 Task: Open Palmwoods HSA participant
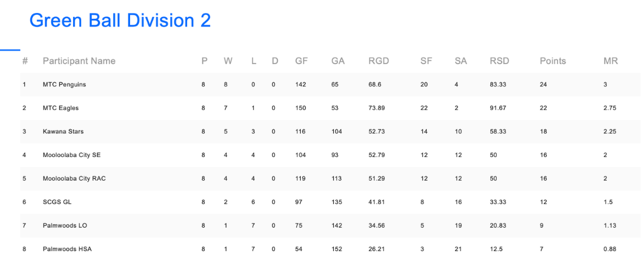[67, 249]
